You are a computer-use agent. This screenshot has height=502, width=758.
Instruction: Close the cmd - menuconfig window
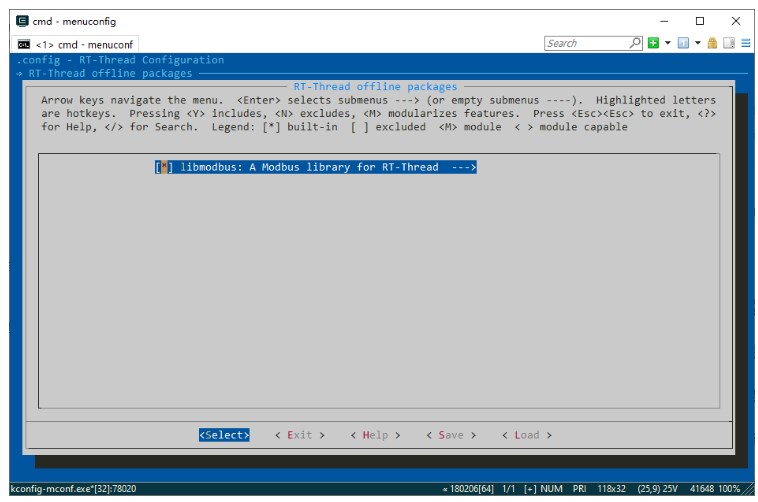pos(736,21)
